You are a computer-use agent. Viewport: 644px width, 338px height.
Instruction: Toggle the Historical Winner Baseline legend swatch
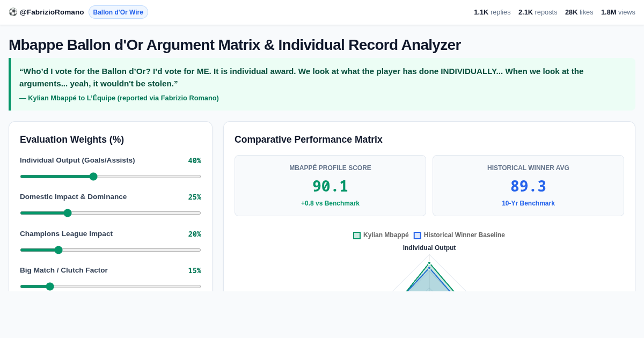click(418, 236)
